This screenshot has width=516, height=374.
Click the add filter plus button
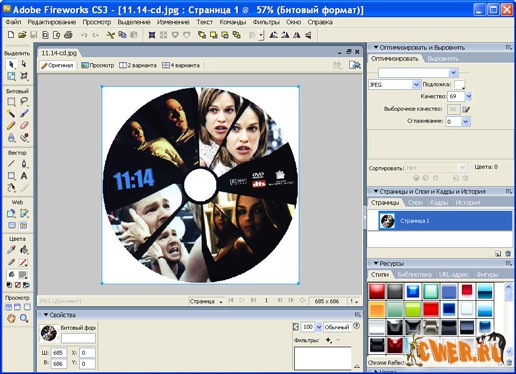click(328, 340)
